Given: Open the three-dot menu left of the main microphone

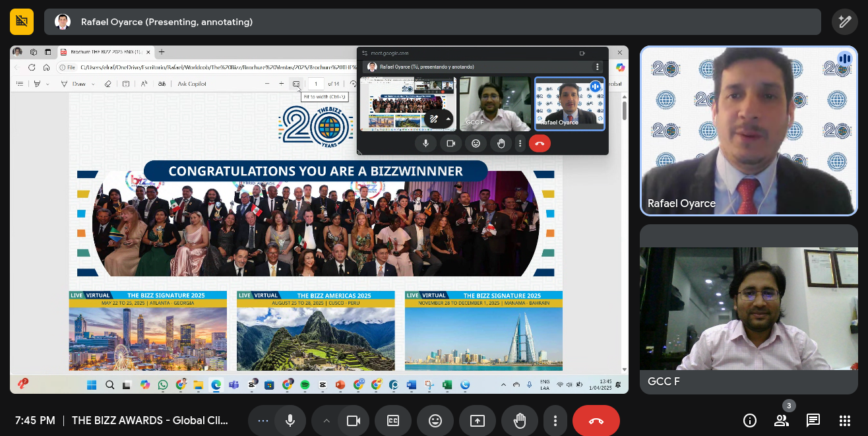Looking at the screenshot, I should pyautogui.click(x=263, y=421).
